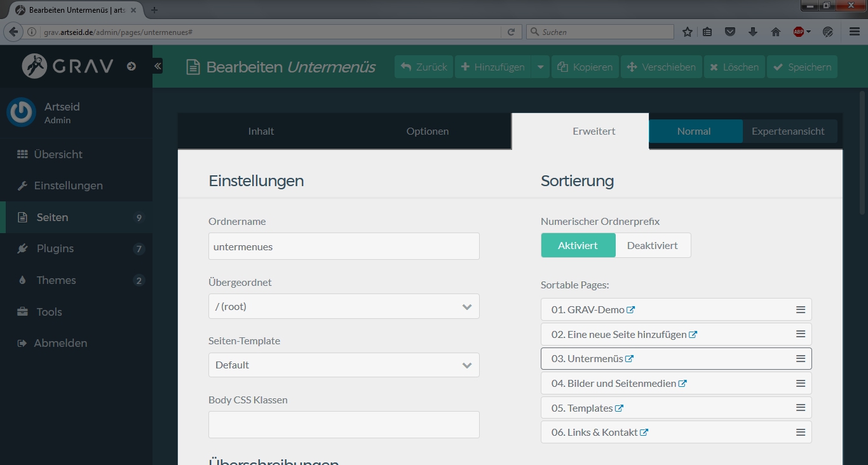Open external link icon next to Untermenüs
The height and width of the screenshot is (465, 868).
click(x=630, y=359)
